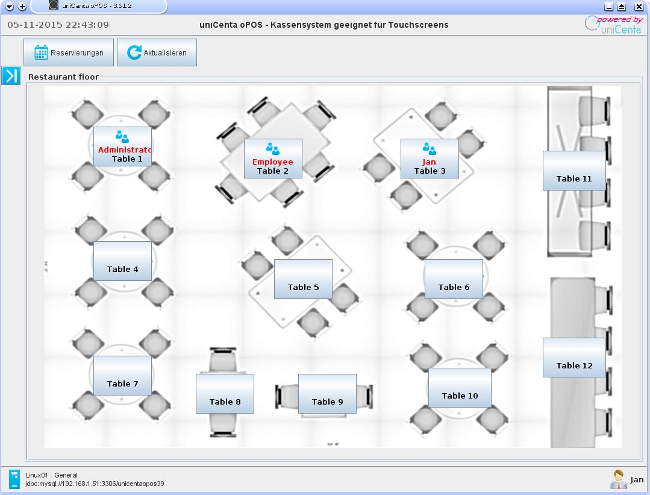Select Table 6 on the floor
Screen dimensions: 650x495
(x=453, y=279)
